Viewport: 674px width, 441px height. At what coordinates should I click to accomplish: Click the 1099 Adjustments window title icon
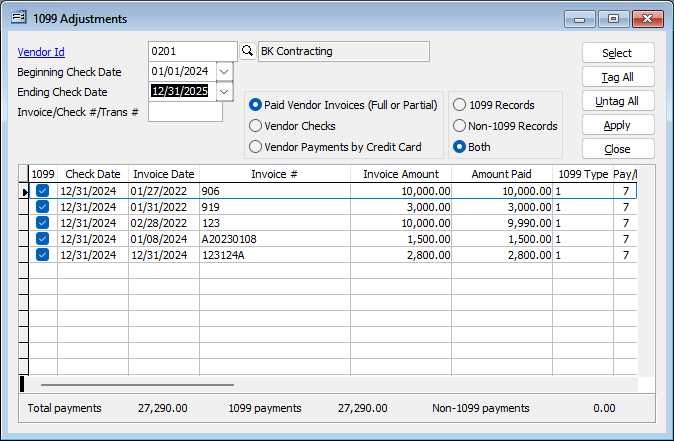click(18, 18)
